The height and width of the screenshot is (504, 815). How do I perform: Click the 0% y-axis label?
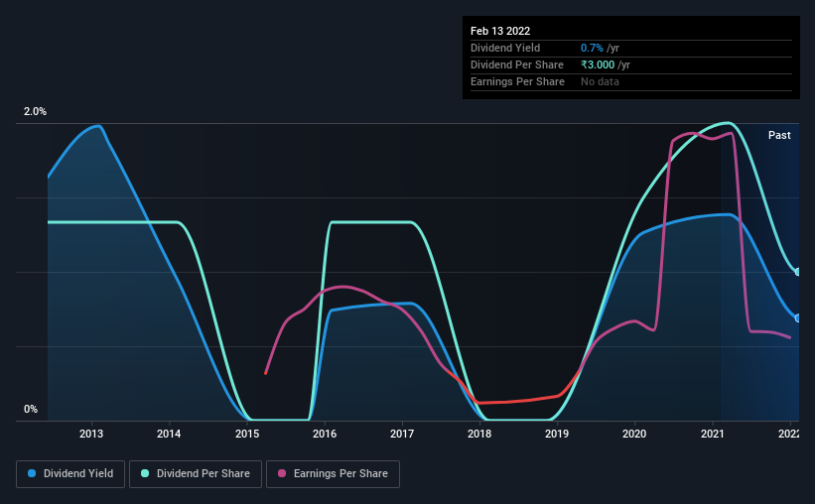click(31, 410)
